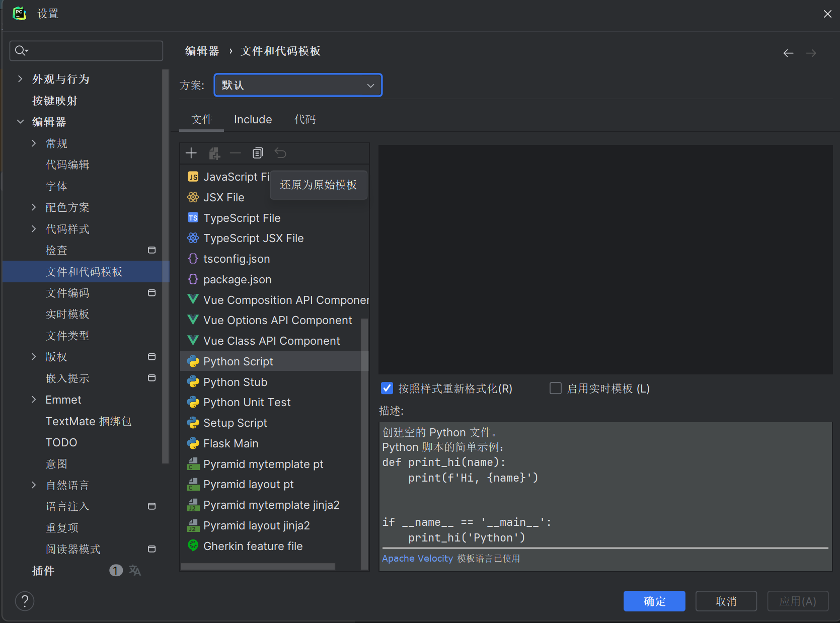Navigate forward using right arrow icon

tap(811, 52)
